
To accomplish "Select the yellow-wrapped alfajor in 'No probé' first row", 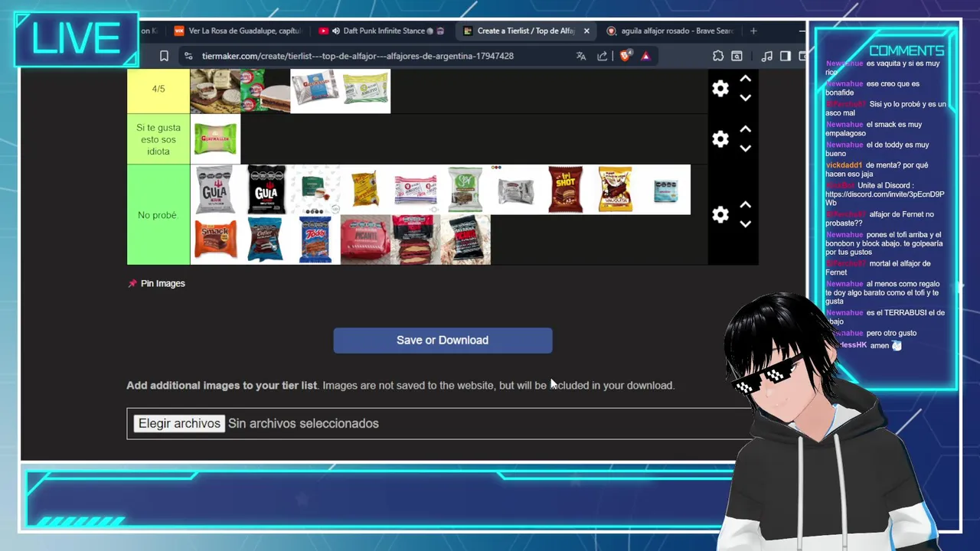I will pyautogui.click(x=365, y=190).
